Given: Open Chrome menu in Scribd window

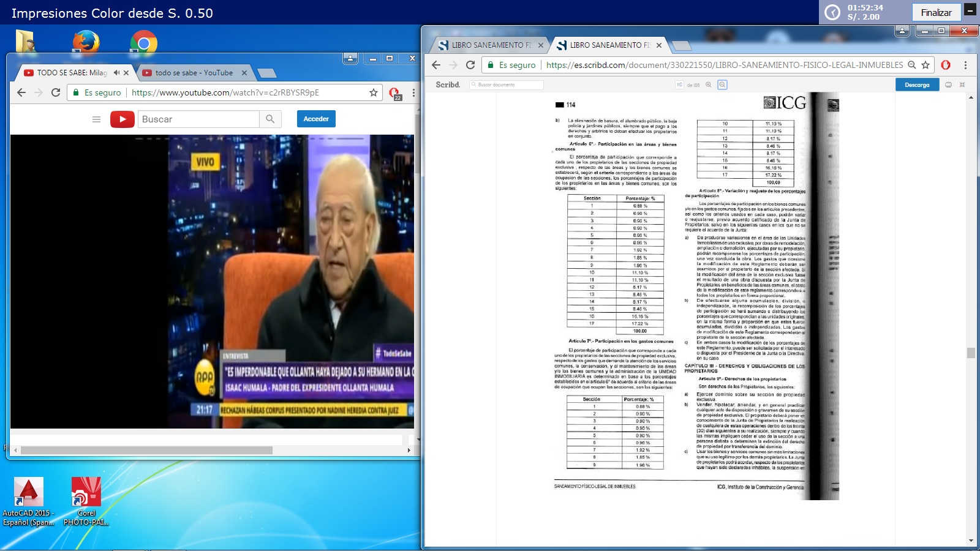Looking at the screenshot, I should click(x=965, y=65).
